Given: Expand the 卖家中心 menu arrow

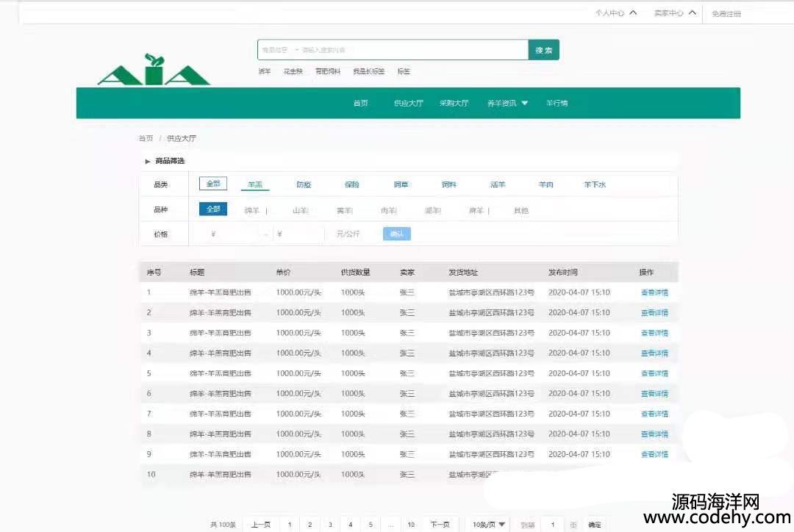Looking at the screenshot, I should click(x=693, y=13).
